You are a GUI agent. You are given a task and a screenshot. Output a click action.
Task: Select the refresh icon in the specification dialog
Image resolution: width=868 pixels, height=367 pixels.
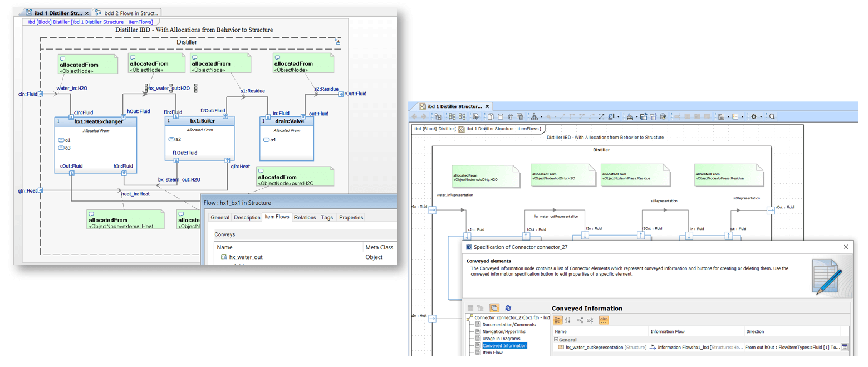[508, 308]
